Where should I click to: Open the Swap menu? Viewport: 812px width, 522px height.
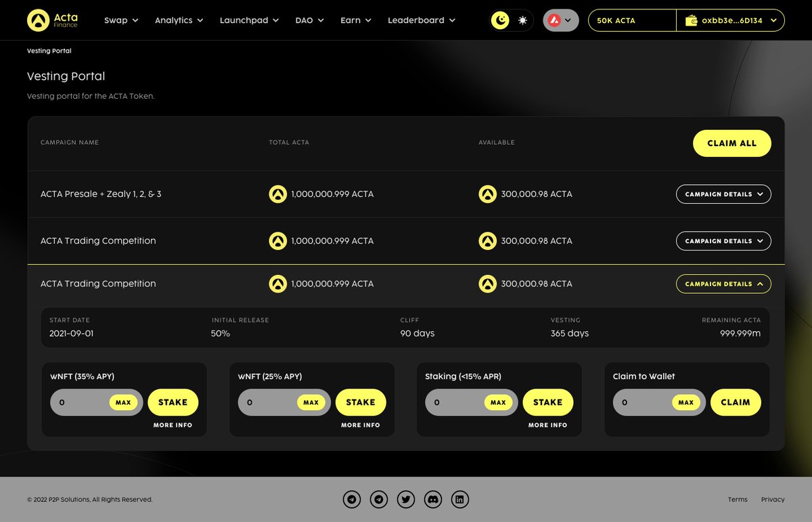(121, 20)
